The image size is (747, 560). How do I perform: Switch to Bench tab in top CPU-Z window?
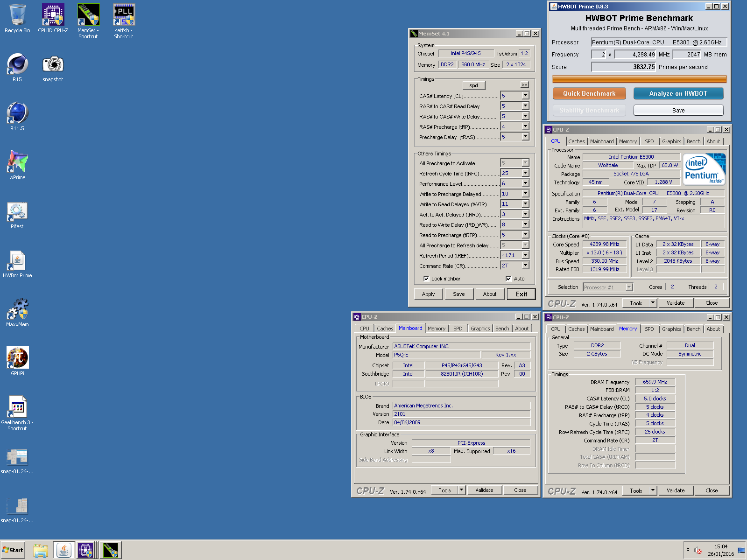pyautogui.click(x=693, y=141)
